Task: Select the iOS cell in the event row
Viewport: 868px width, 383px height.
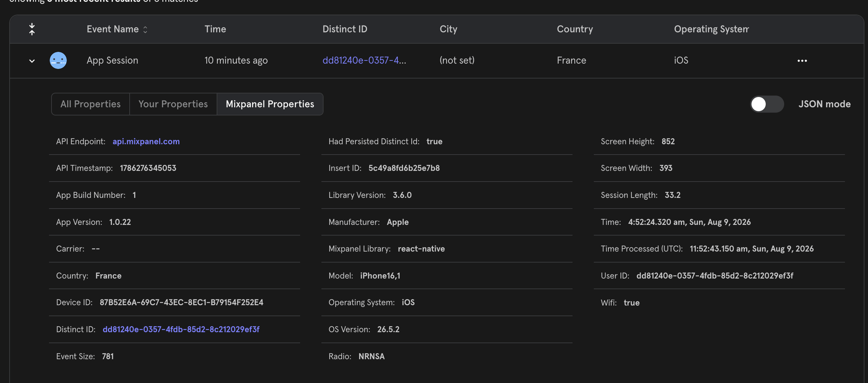Action: click(x=681, y=60)
